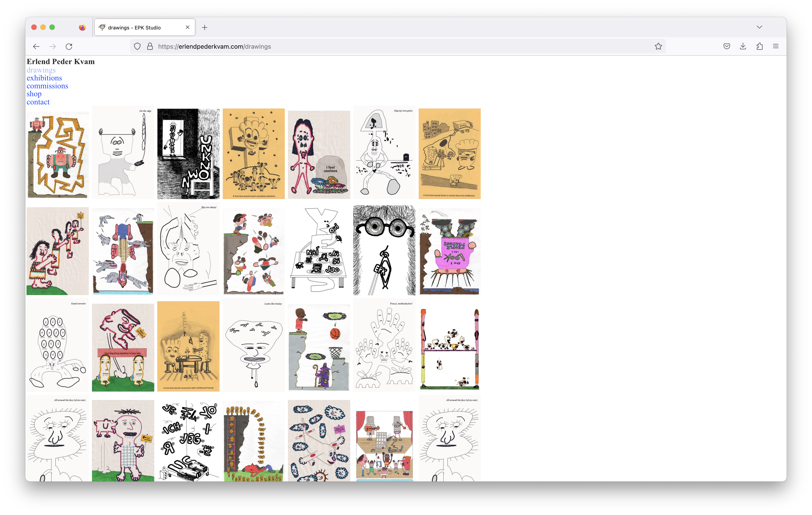This screenshot has width=812, height=515.
Task: Open the foot with childhood friends drawing
Action: pos(188,347)
